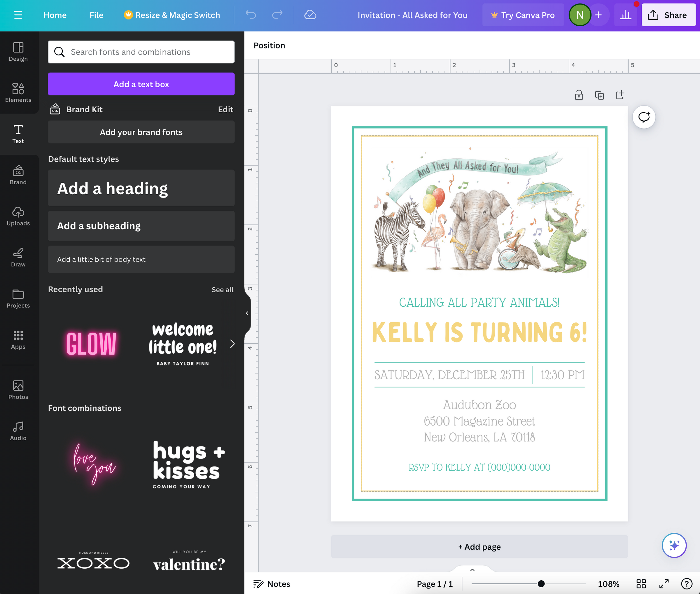Open the File menu
This screenshot has height=594, width=700.
coord(96,15)
